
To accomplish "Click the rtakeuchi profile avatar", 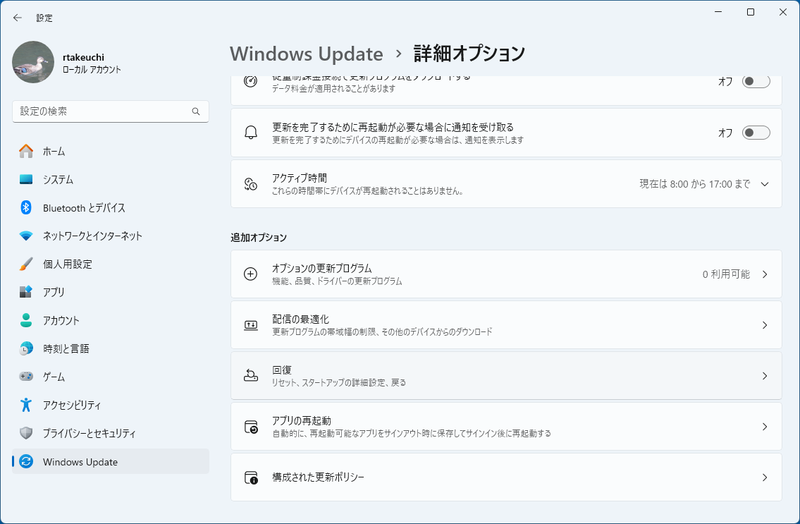I will (33, 62).
